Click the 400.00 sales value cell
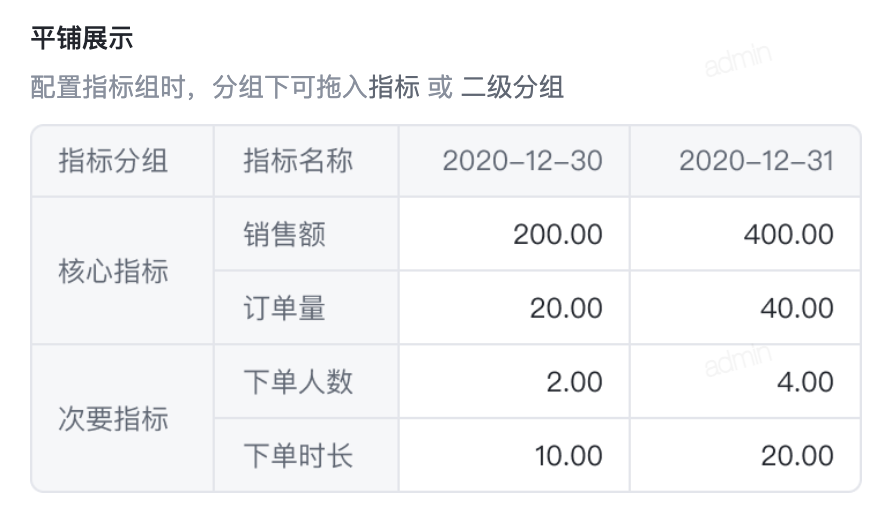Screen dimensions: 882x508 [x=745, y=234]
